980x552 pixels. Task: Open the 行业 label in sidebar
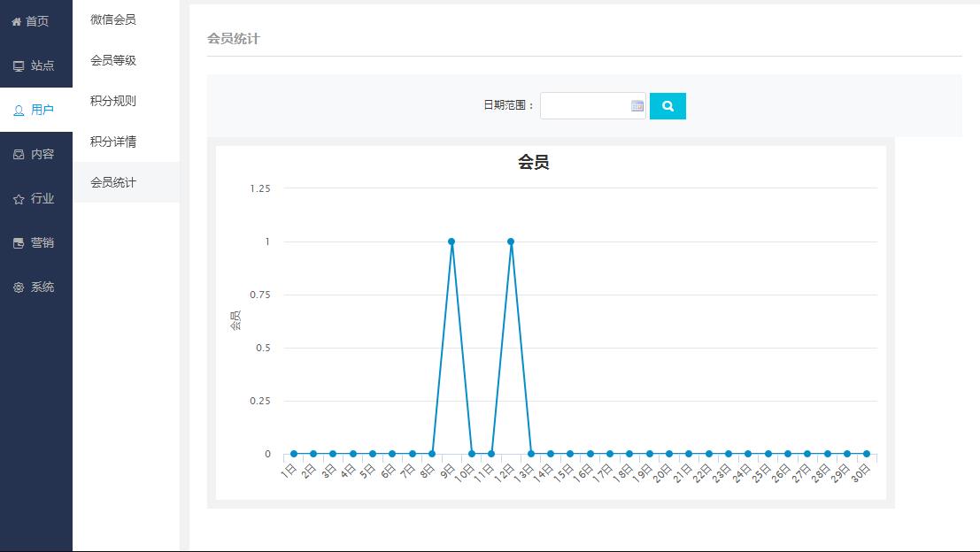click(x=42, y=198)
